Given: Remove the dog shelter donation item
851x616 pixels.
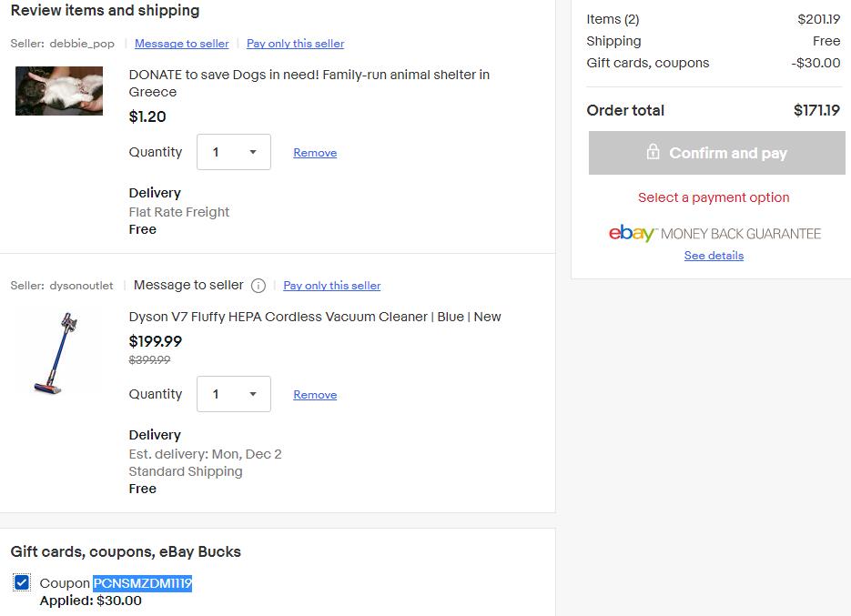Looking at the screenshot, I should tap(315, 153).
